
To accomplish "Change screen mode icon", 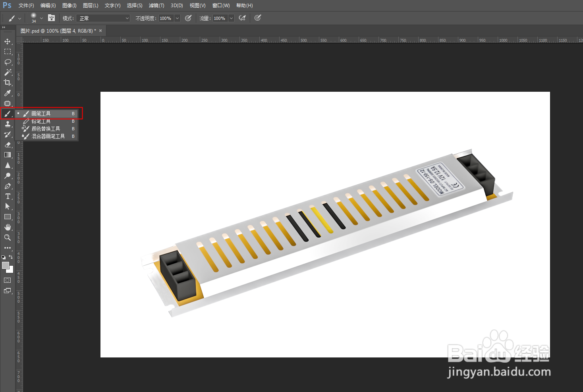I will pyautogui.click(x=8, y=291).
